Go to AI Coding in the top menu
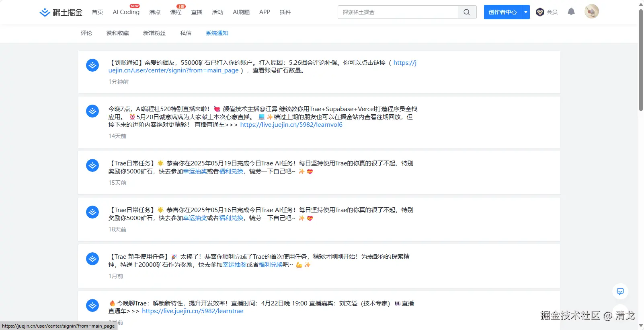 126,12
